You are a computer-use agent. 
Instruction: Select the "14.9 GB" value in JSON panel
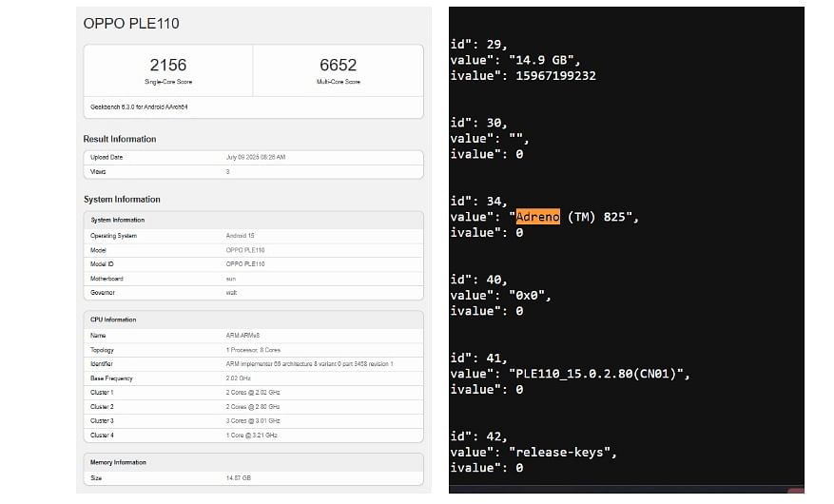pyautogui.click(x=540, y=60)
